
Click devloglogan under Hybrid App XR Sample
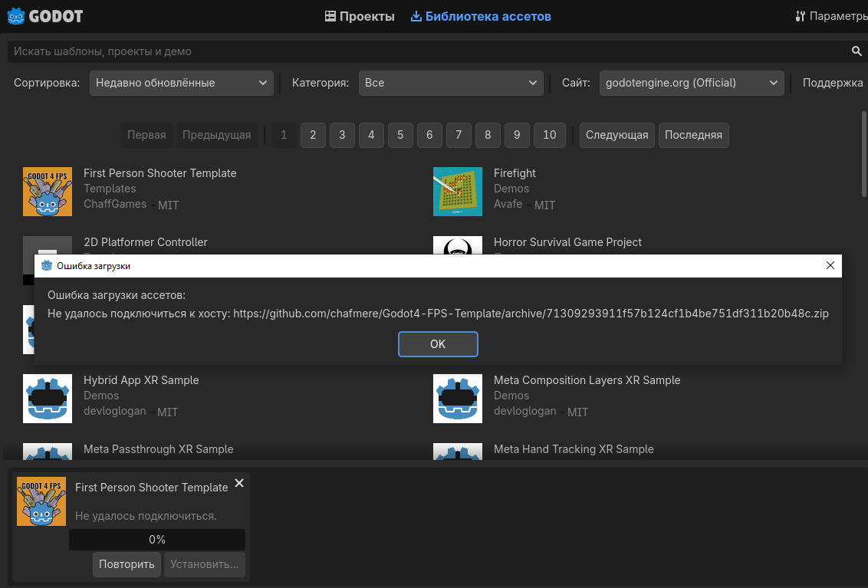pyautogui.click(x=114, y=411)
